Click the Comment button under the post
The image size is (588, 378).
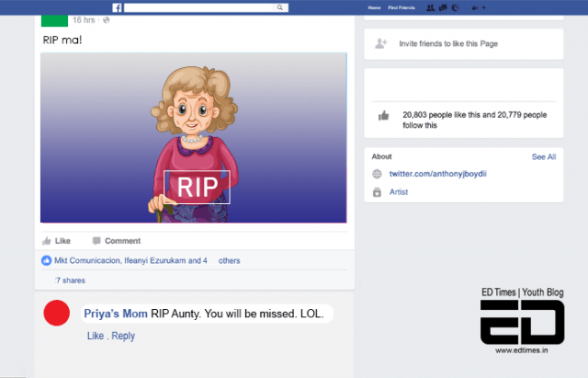pyautogui.click(x=116, y=241)
